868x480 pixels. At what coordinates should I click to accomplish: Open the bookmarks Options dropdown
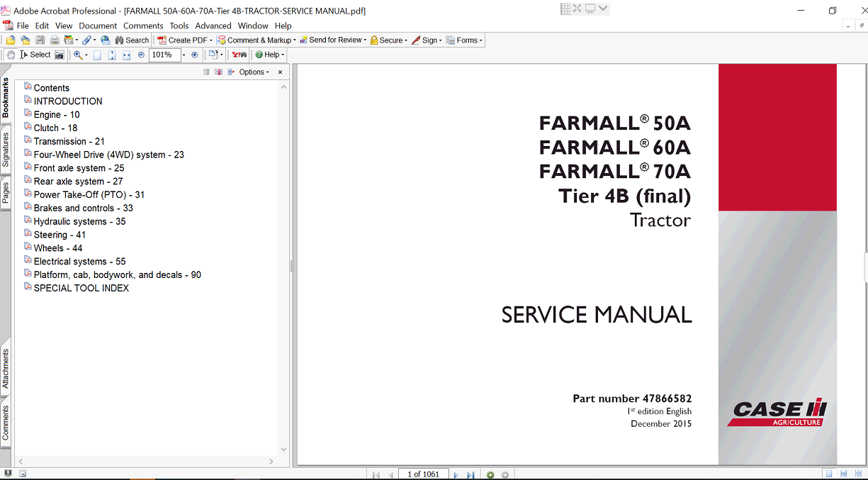pos(252,72)
